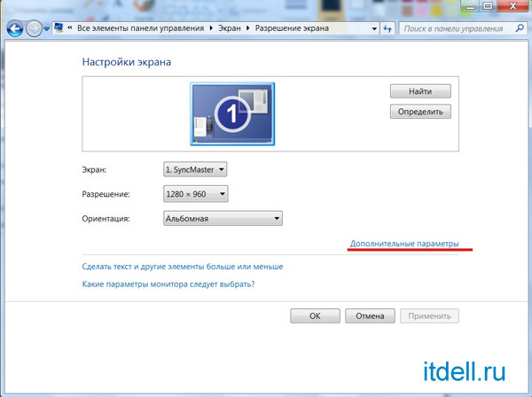
Task: Click the 'Экран:' label
Action: [94, 169]
